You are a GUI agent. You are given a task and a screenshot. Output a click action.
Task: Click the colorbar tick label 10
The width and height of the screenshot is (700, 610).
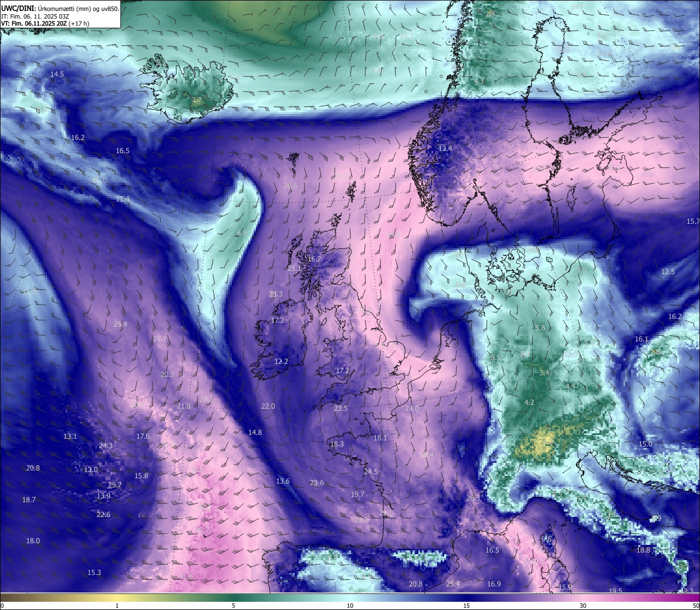(x=350, y=606)
